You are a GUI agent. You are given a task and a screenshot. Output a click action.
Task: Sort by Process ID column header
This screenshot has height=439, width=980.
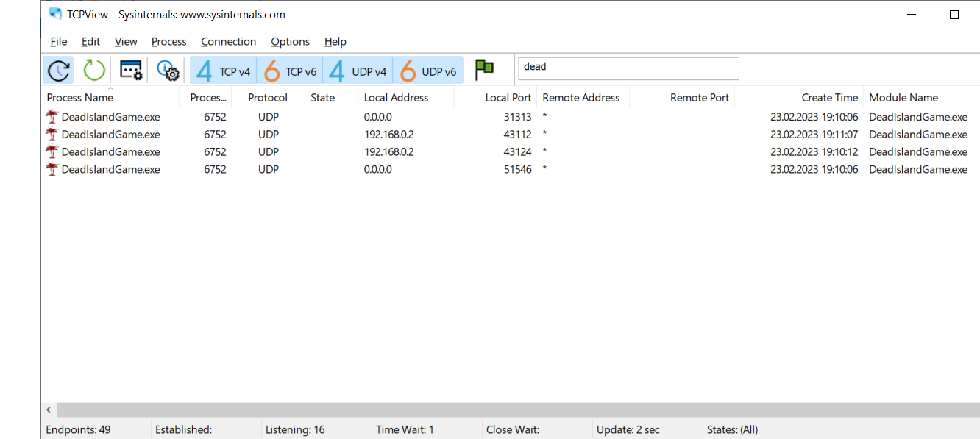click(x=205, y=97)
